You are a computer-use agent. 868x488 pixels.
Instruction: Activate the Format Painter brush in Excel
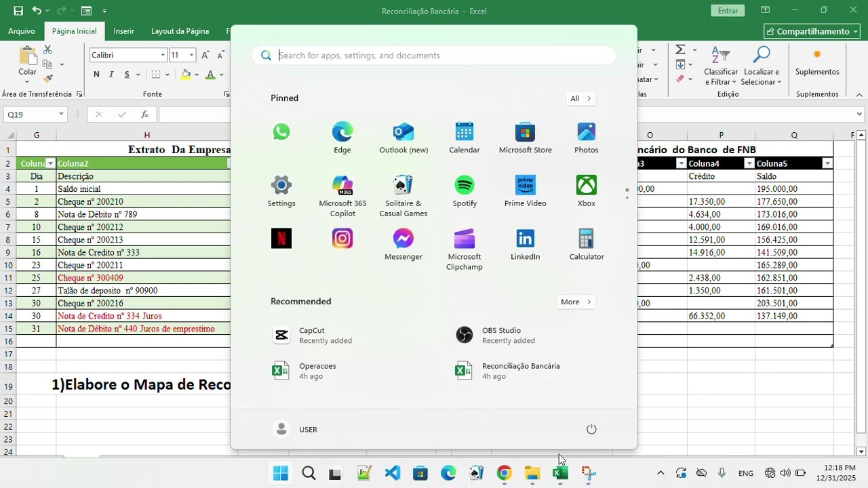click(x=47, y=79)
